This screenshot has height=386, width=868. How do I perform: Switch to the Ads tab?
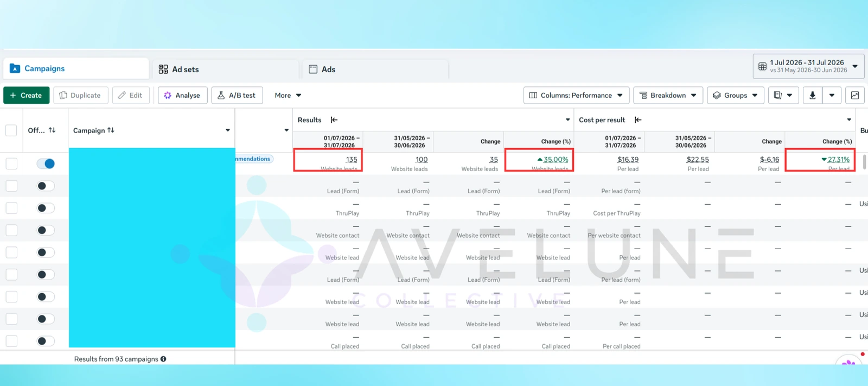375,69
